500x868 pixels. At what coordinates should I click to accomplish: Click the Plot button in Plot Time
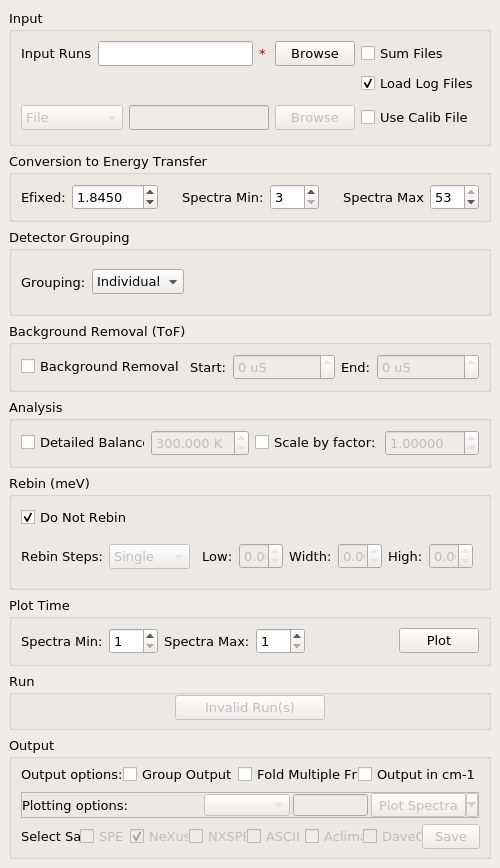coord(439,640)
